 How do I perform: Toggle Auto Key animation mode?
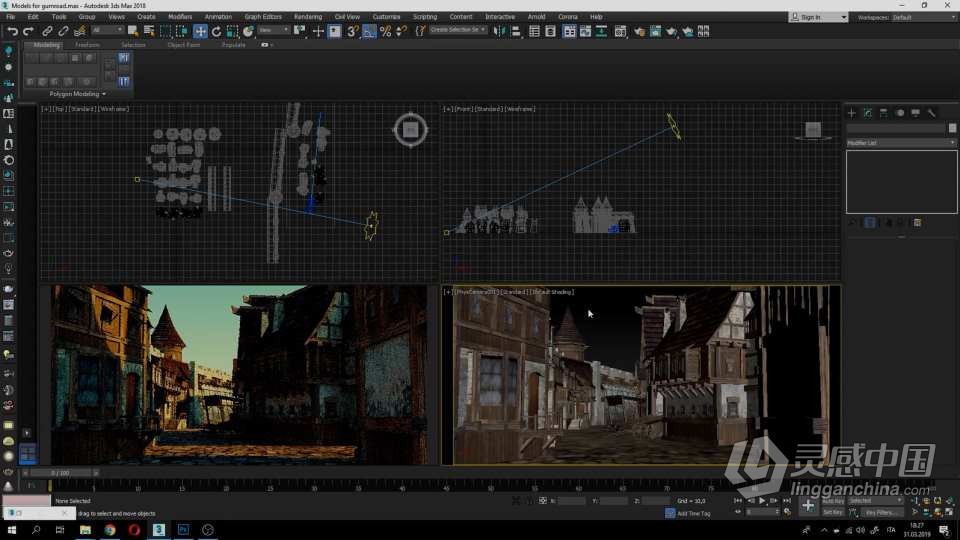(833, 501)
